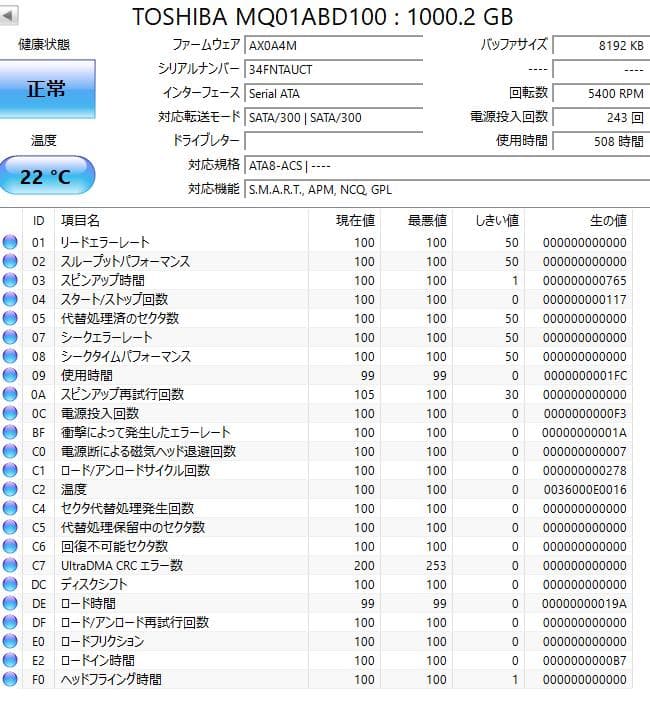
Task: Click the 正常 health status button
Action: coord(47,89)
